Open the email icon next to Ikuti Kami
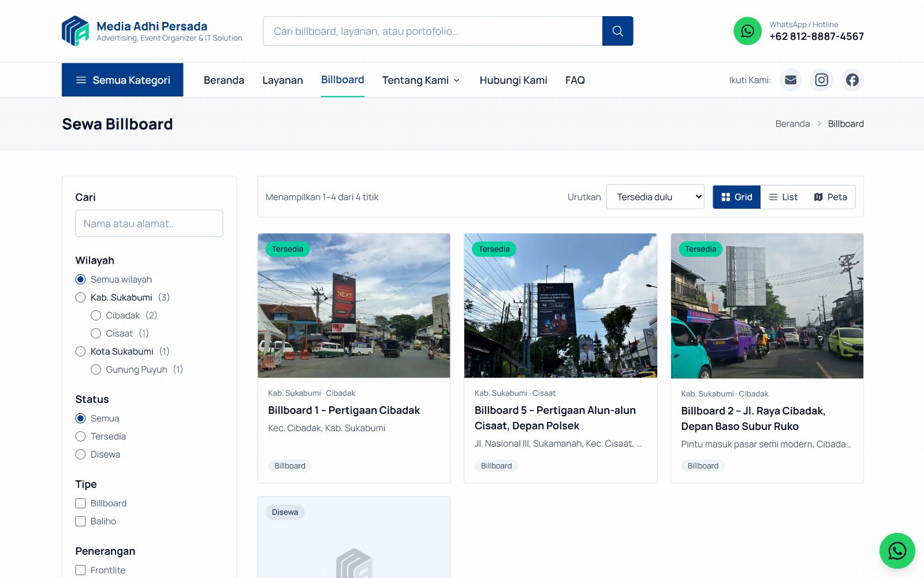Viewport: 924px width, 578px height. [791, 80]
